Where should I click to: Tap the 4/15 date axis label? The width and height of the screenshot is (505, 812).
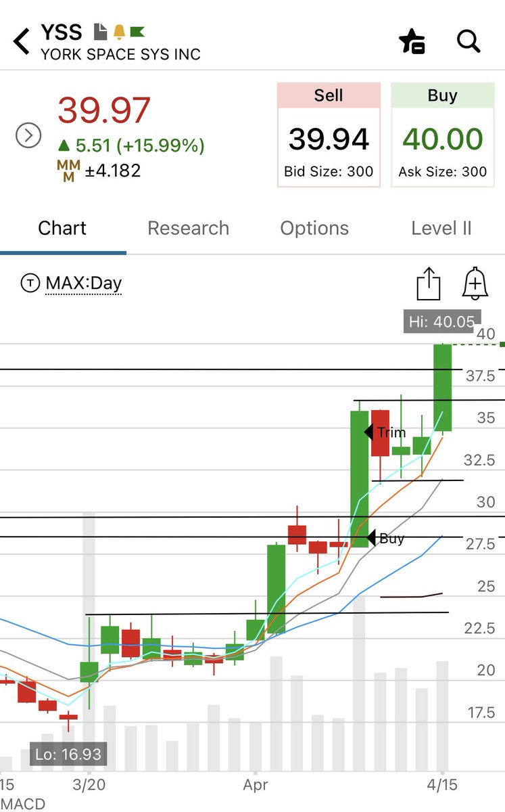click(441, 785)
